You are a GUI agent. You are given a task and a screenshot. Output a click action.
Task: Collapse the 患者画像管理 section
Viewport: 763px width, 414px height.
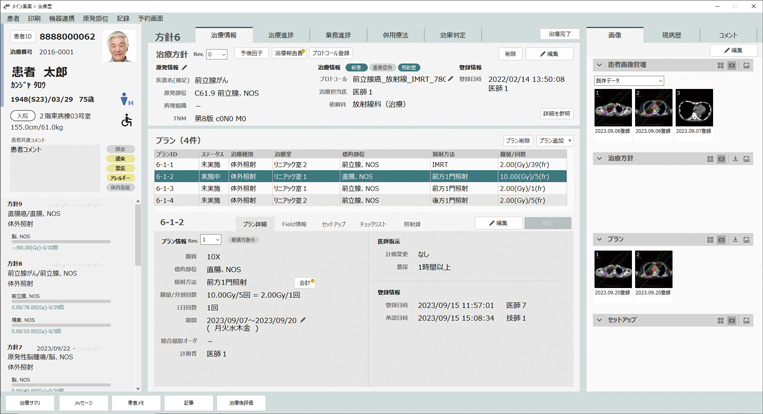click(599, 65)
